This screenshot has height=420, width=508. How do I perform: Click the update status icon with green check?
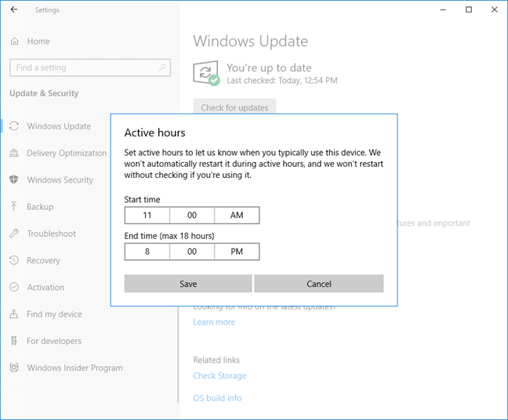[206, 73]
